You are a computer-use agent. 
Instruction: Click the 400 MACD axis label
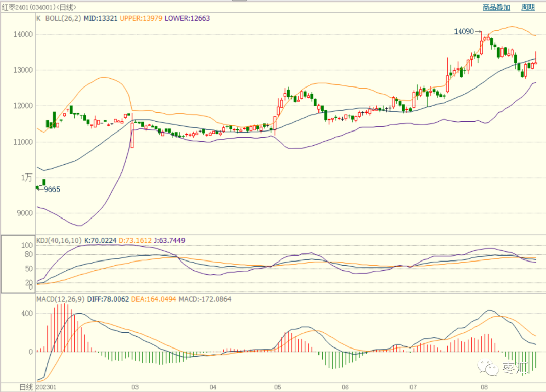click(x=27, y=313)
